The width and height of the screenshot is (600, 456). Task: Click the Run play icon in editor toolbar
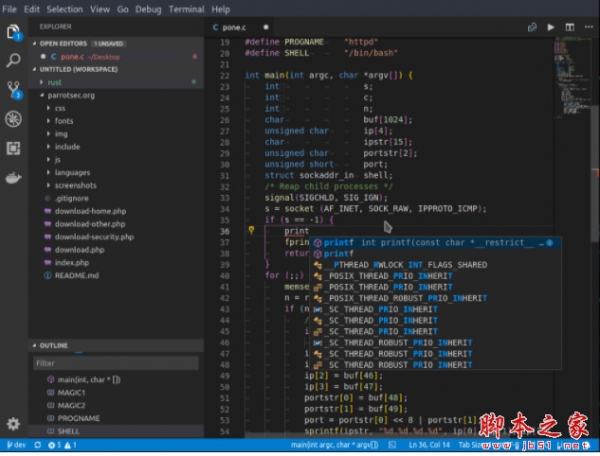click(x=551, y=27)
